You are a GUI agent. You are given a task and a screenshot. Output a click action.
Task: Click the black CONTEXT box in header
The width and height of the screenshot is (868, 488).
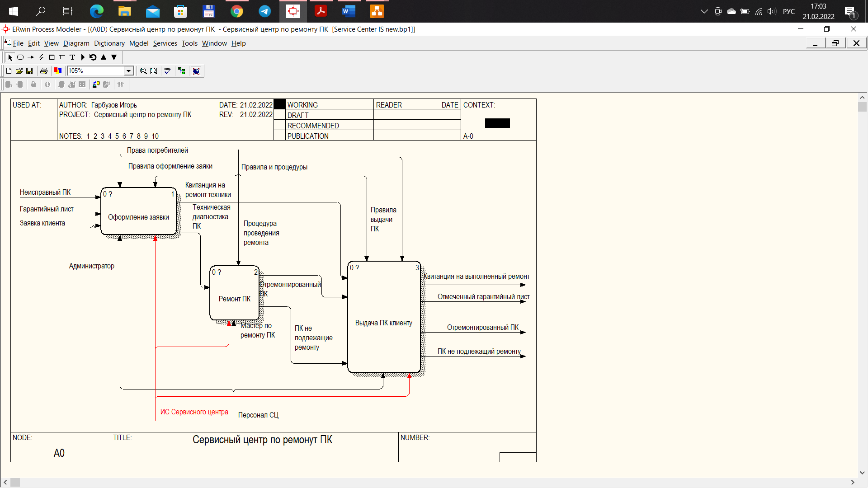pyautogui.click(x=497, y=123)
